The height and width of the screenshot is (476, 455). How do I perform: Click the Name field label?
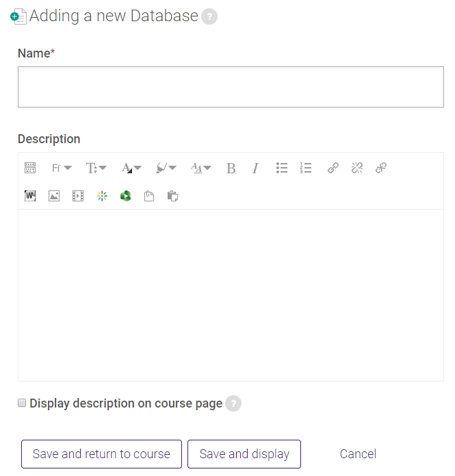(34, 53)
